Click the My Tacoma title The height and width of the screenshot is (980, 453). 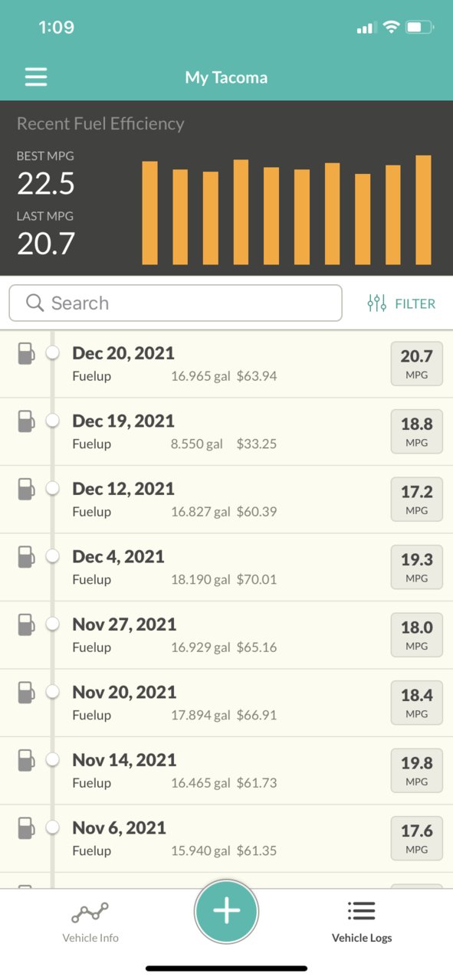click(226, 77)
